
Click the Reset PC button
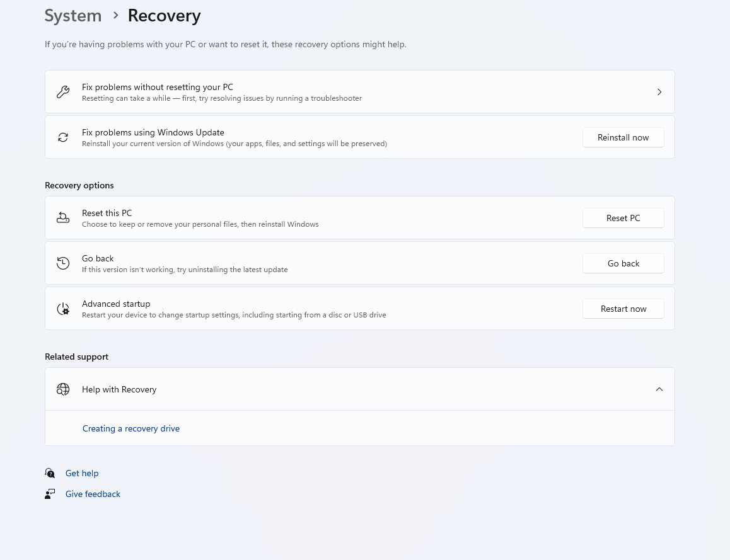pyautogui.click(x=623, y=218)
